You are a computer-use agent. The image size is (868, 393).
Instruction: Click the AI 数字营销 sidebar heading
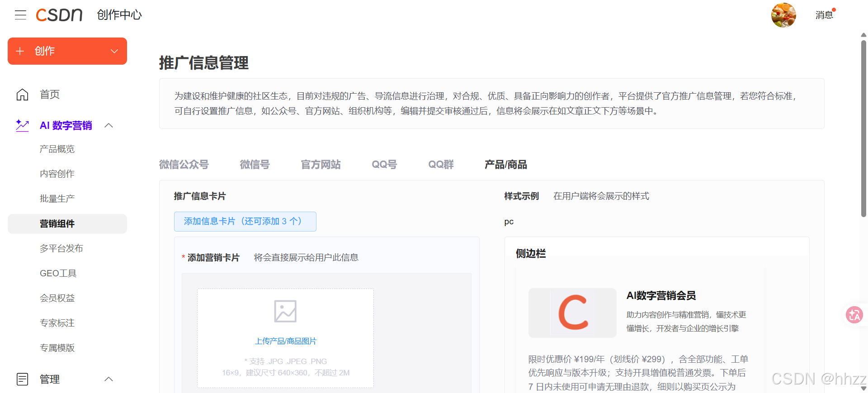click(66, 125)
